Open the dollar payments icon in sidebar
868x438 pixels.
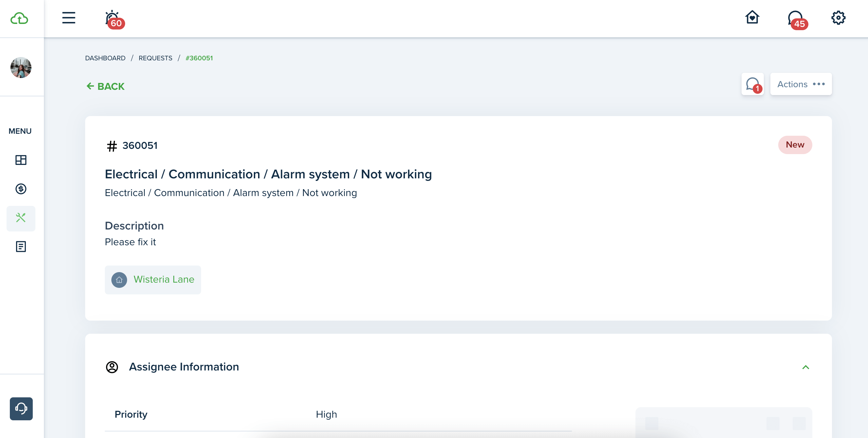point(21,189)
